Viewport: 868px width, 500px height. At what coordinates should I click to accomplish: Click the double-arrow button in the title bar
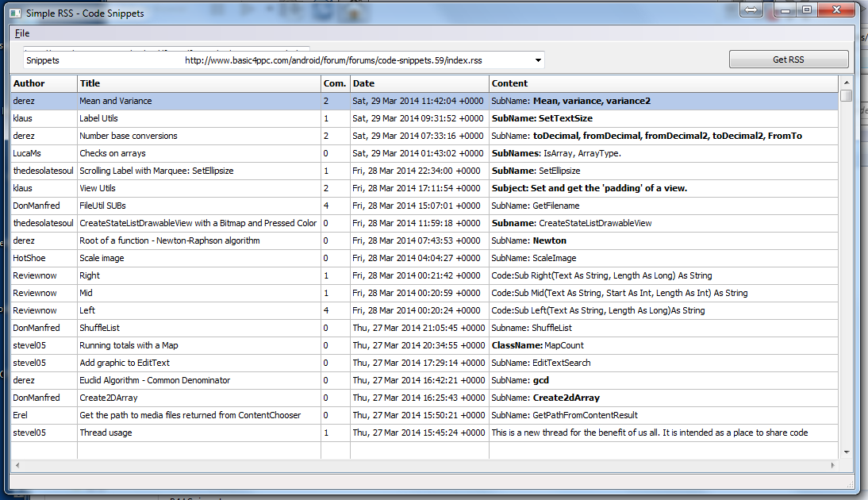coord(752,10)
